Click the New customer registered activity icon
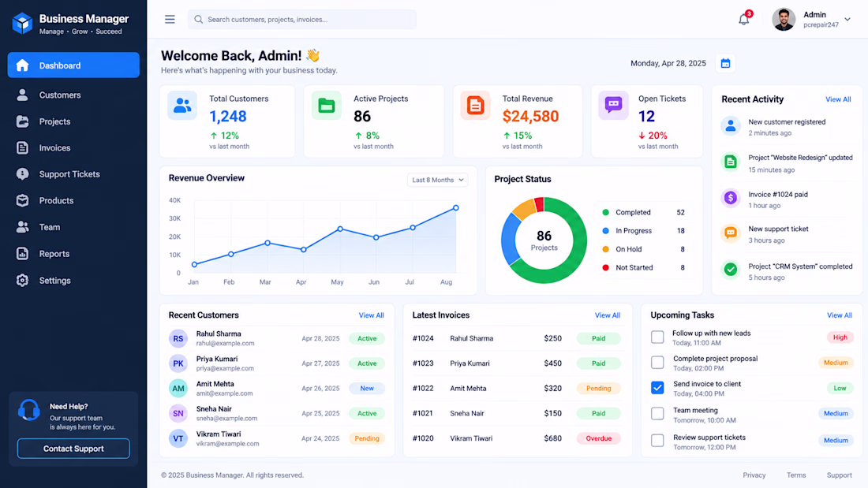868x488 pixels. point(731,126)
